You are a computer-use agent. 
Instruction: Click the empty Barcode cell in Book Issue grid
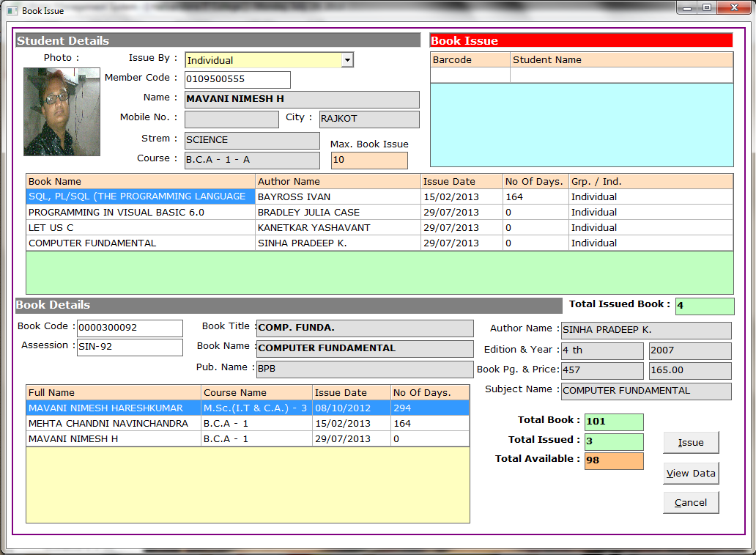click(x=470, y=75)
